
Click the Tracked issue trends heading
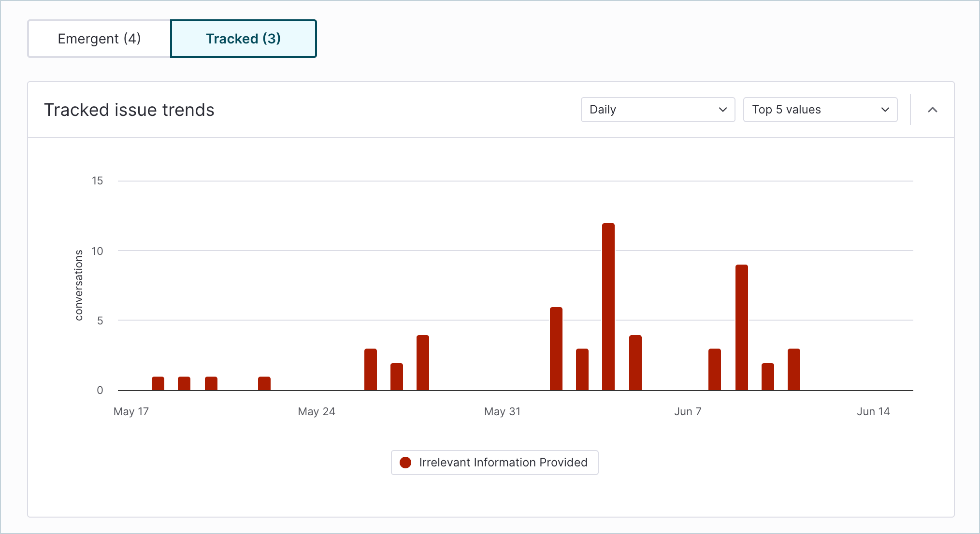(x=129, y=110)
